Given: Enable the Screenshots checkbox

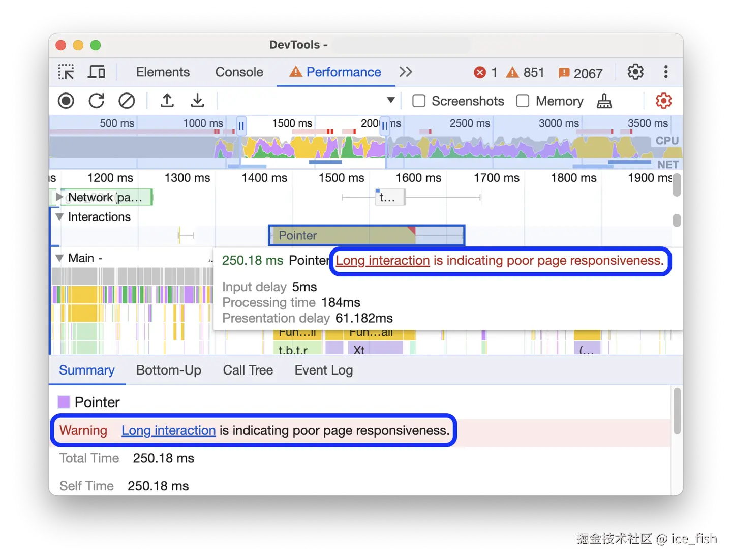Looking at the screenshot, I should [419, 101].
